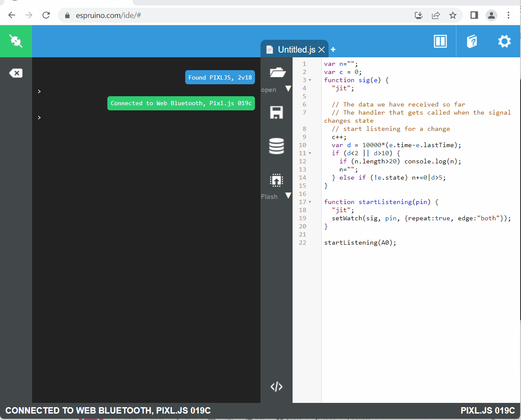Collapse the sig function at line 3

tap(310, 80)
